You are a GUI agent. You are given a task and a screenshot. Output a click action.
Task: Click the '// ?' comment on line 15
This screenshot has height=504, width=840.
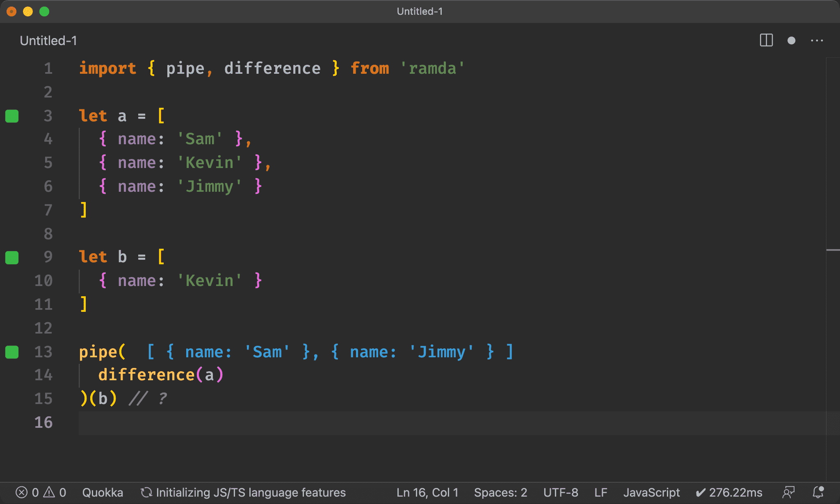[x=148, y=399]
